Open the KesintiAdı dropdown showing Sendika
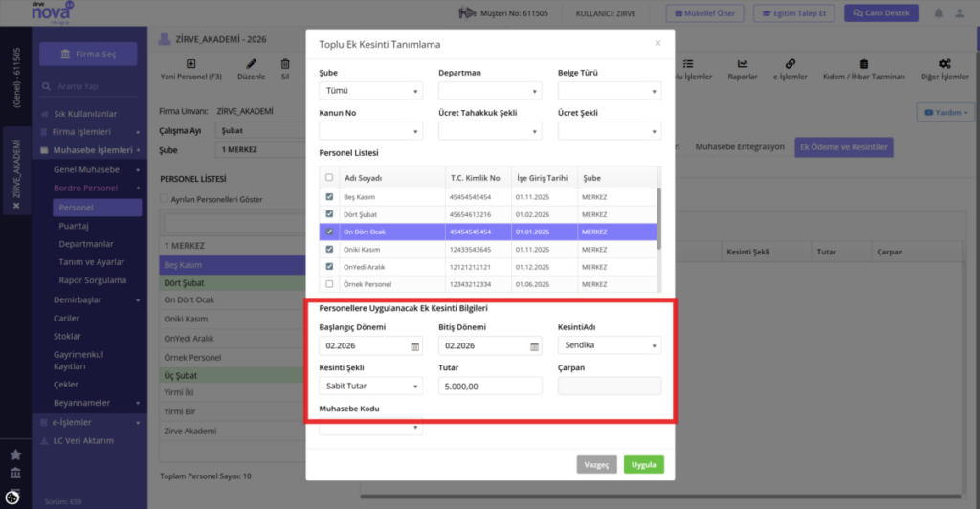The image size is (980, 509). click(x=610, y=345)
